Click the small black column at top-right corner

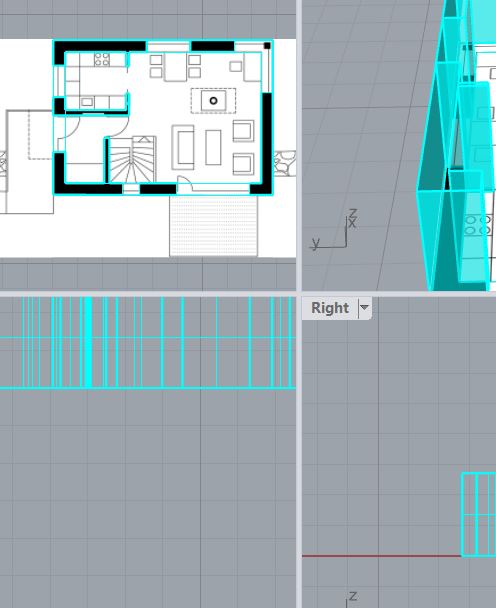click(x=267, y=46)
